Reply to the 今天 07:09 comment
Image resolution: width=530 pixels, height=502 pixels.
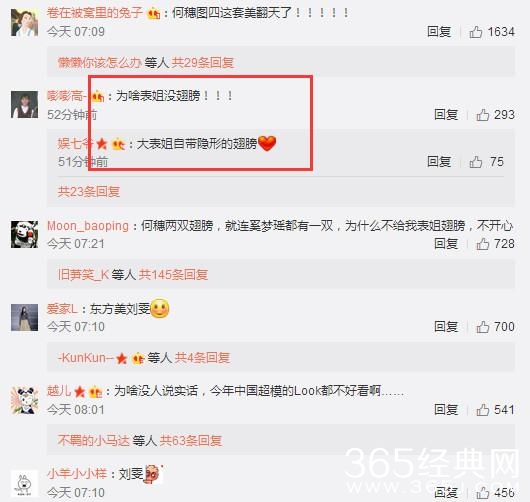pyautogui.click(x=439, y=32)
